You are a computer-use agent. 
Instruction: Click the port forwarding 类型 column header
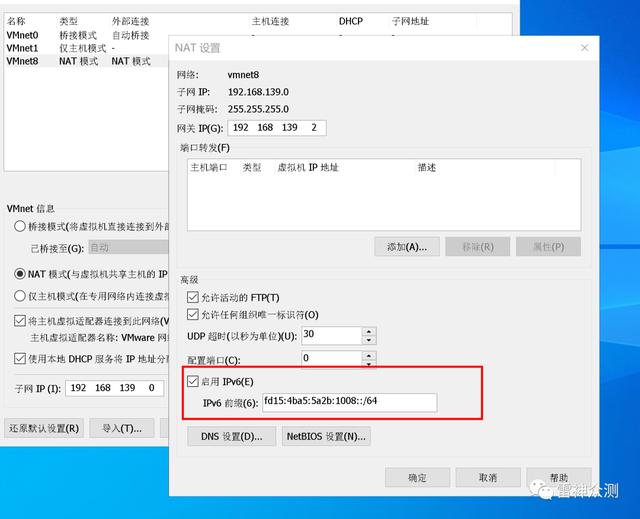[252, 167]
